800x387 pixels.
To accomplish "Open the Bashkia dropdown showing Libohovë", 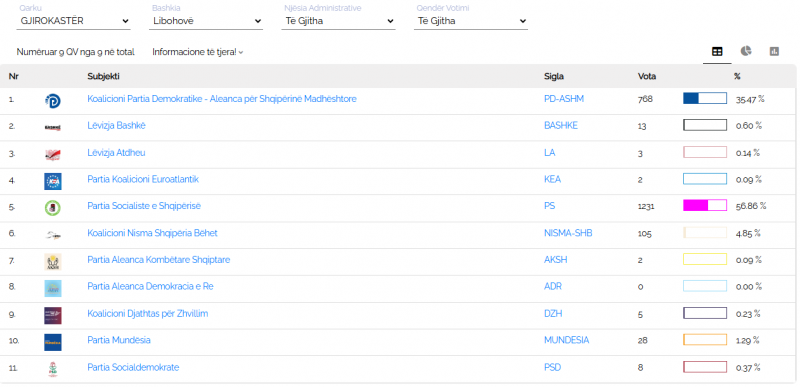I will tap(206, 21).
